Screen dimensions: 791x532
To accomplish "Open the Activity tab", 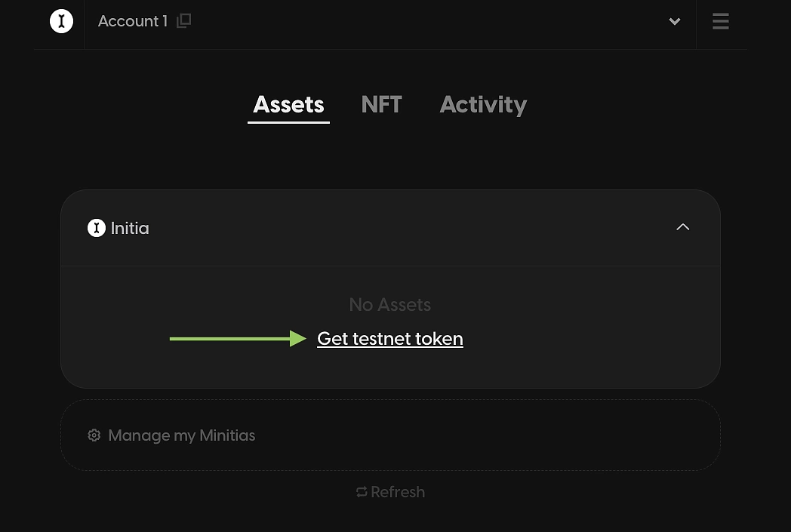I will click(x=483, y=105).
